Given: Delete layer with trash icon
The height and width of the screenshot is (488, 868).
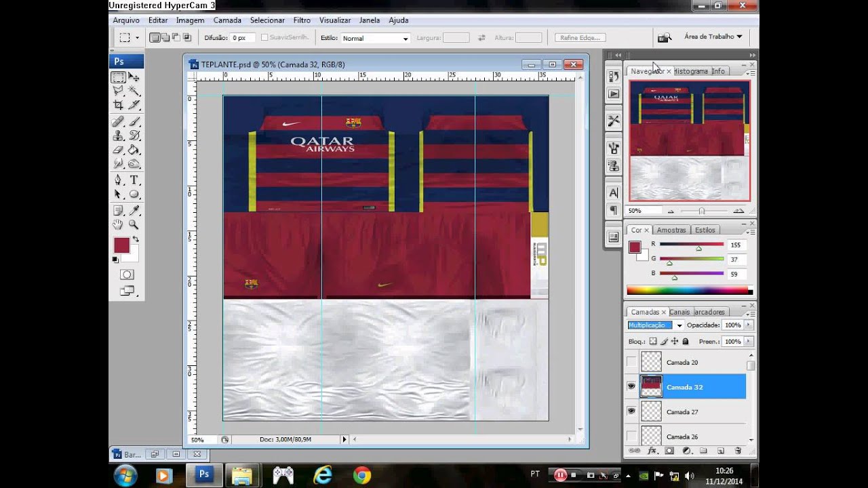Looking at the screenshot, I should pos(737,451).
